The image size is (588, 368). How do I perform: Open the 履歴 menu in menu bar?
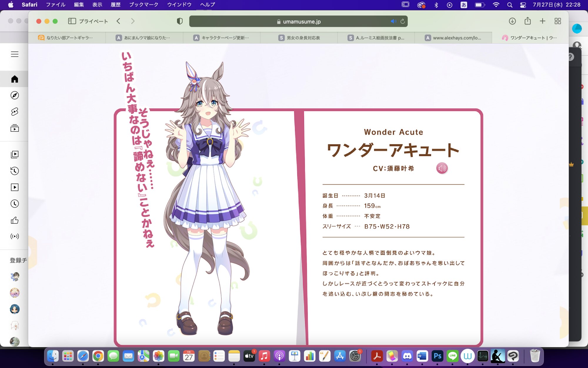[x=116, y=5]
